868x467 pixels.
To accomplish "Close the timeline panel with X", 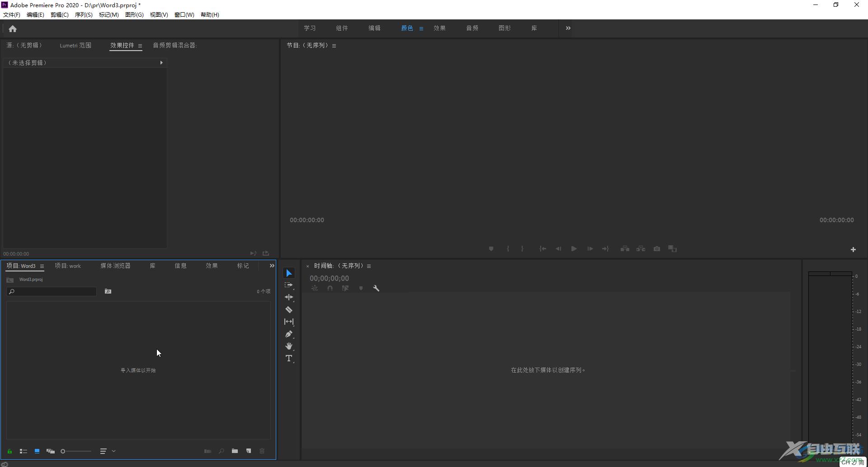I will [x=307, y=266].
